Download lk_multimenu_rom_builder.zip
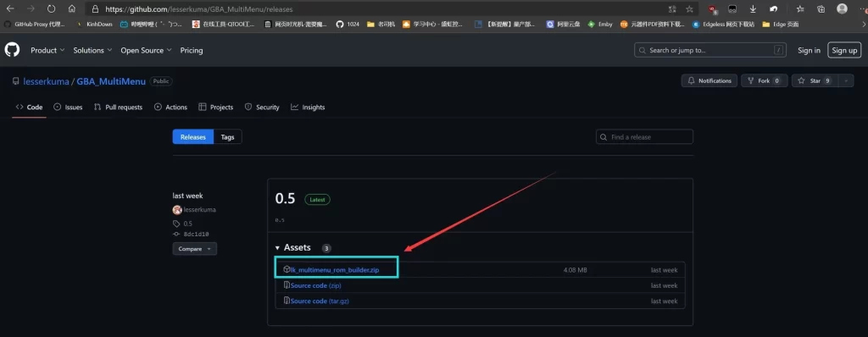This screenshot has height=337, width=868. (336, 269)
